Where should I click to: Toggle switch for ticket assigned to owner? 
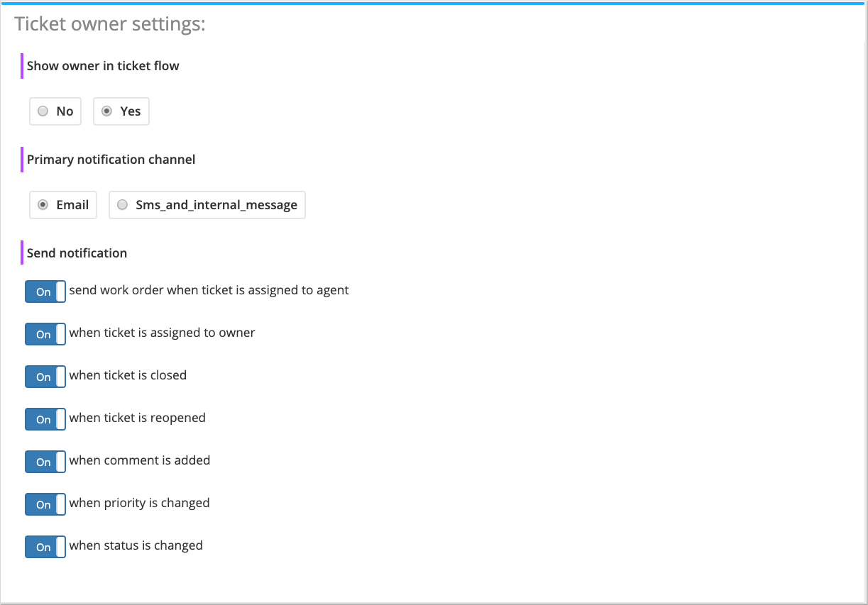coord(45,334)
